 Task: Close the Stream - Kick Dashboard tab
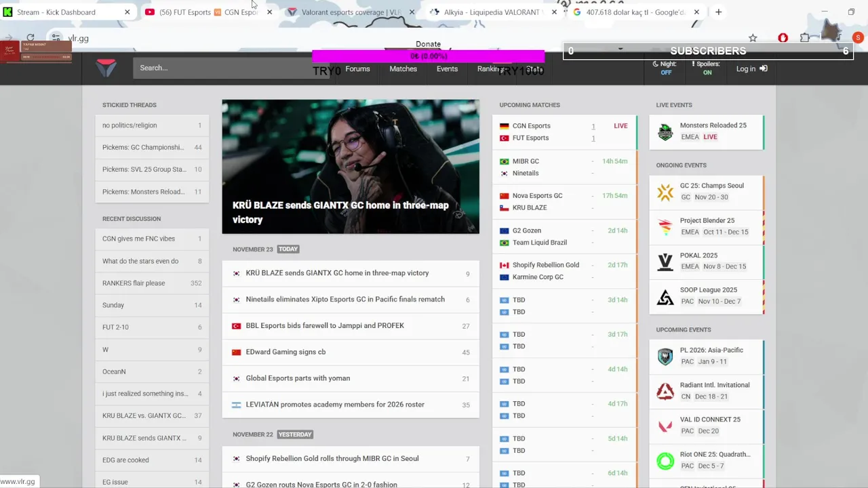pos(127,12)
